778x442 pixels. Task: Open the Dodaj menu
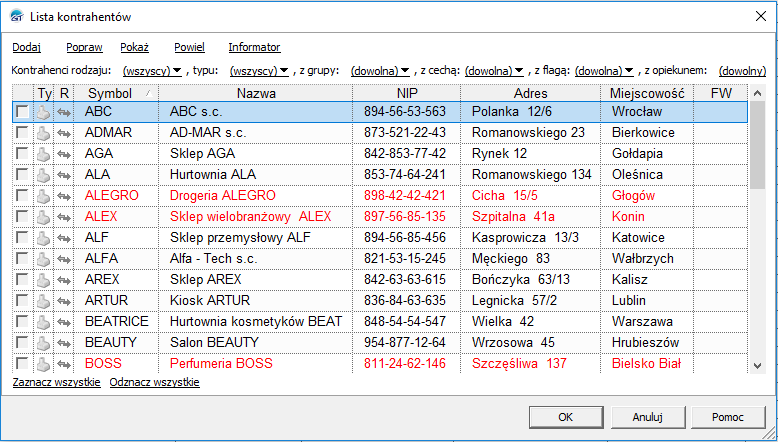(26, 47)
